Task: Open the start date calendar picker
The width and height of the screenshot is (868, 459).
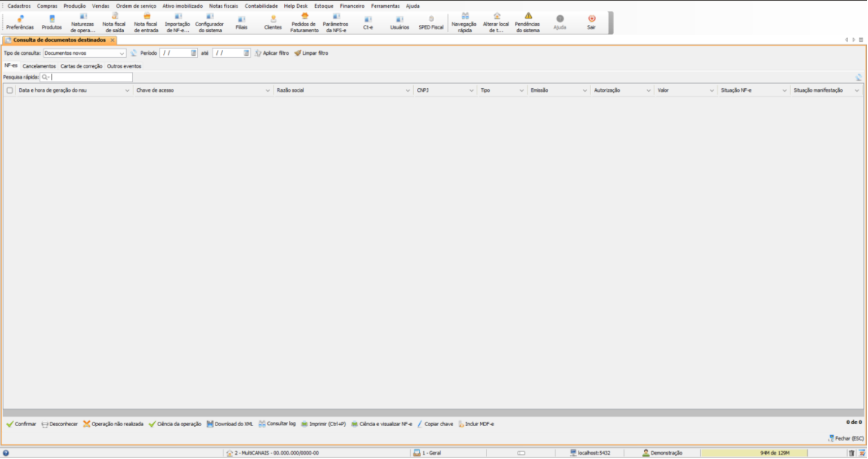Action: 193,53
